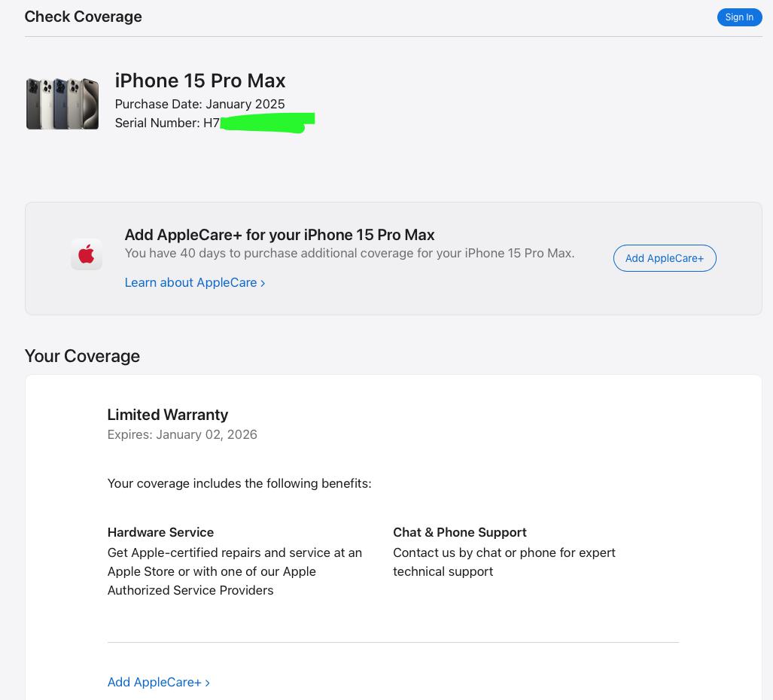Click the red Apple logo icon
This screenshot has width=773, height=700.
pyautogui.click(x=87, y=254)
